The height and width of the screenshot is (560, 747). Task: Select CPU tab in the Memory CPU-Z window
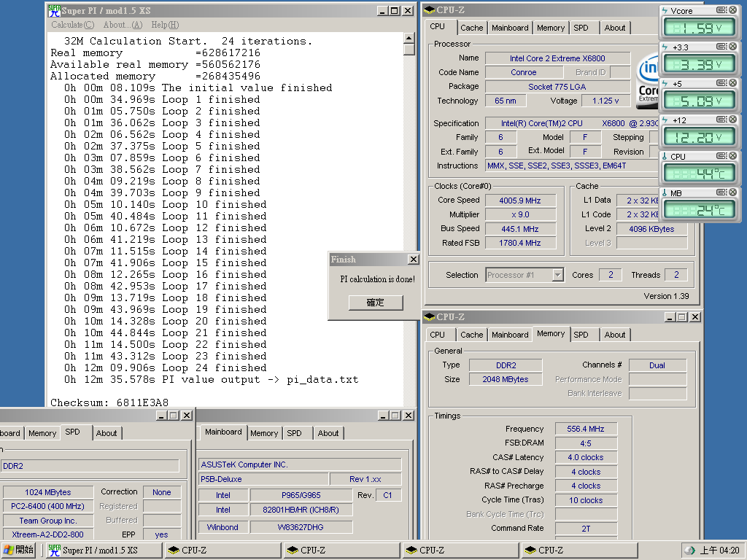[438, 335]
